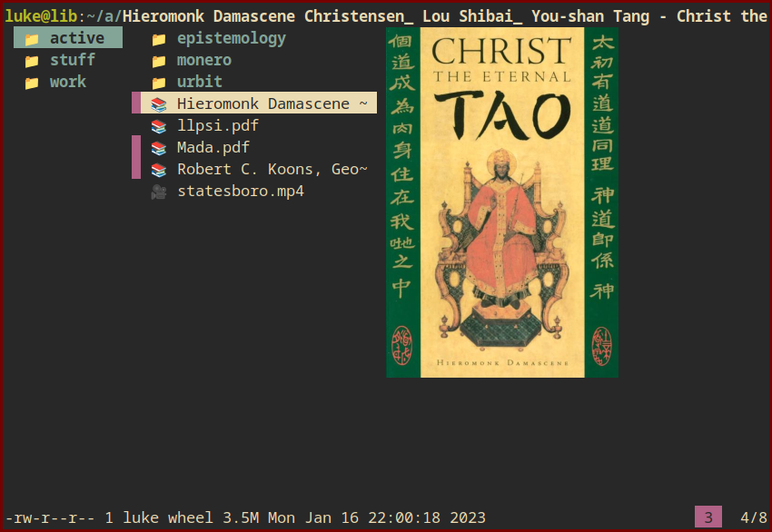
Task: Click the video camera icon beside statesboro.mp4
Action: 159,191
